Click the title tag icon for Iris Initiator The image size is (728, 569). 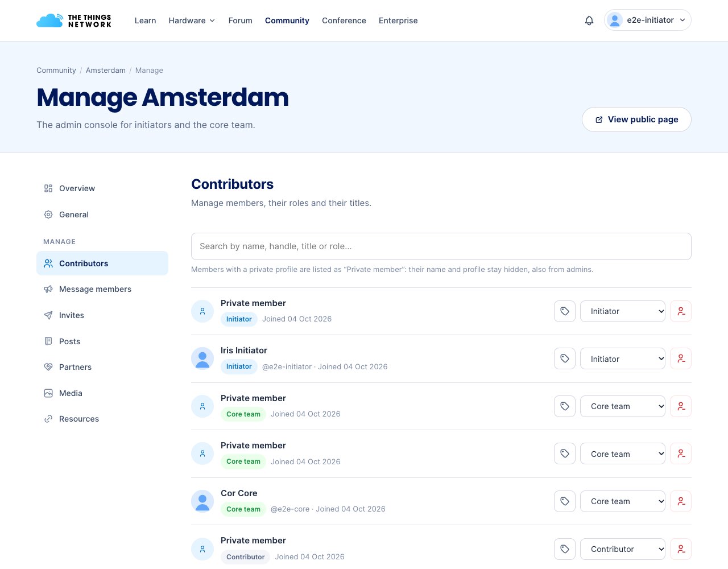[x=565, y=358]
